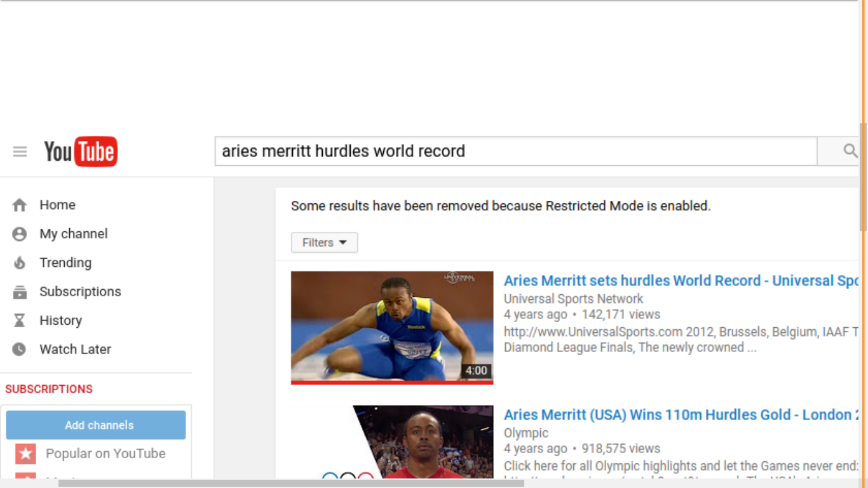Open Home in the sidebar
868x488 pixels.
pyautogui.click(x=57, y=205)
